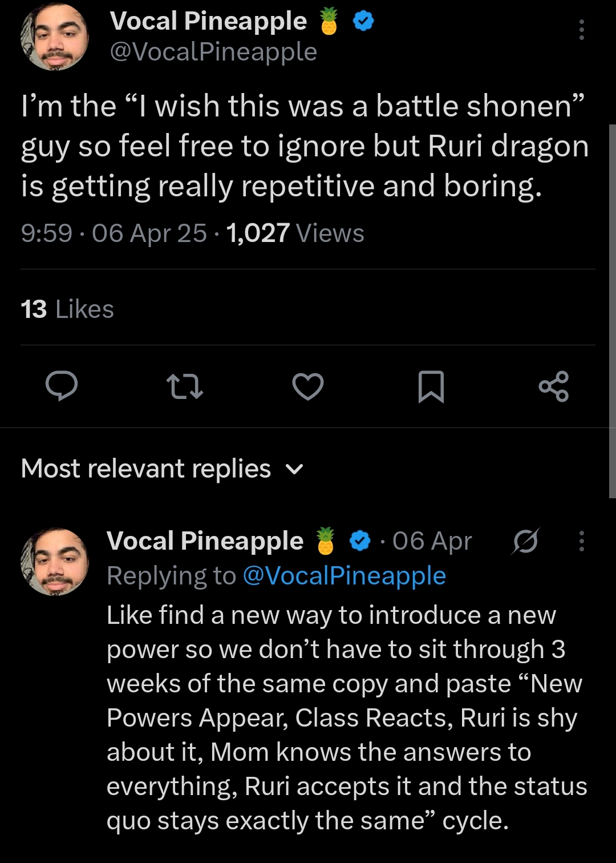Open the 1,027 Views analytics

295,233
